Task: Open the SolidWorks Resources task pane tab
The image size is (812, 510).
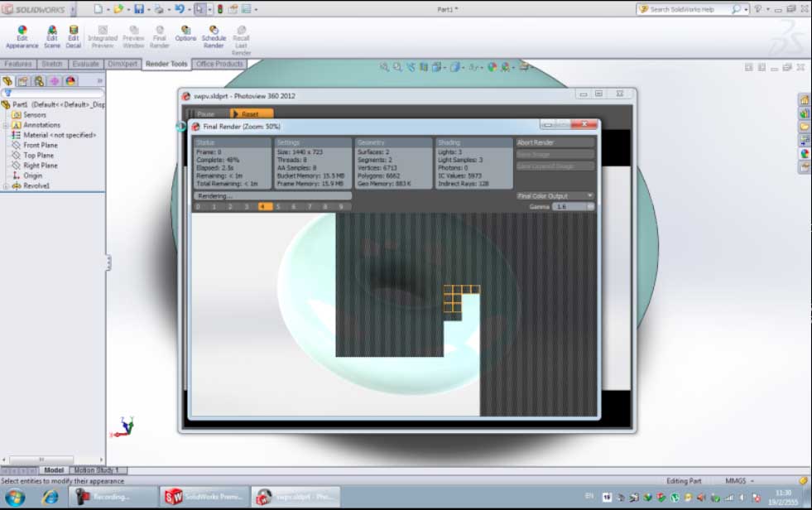Action: coord(805,100)
